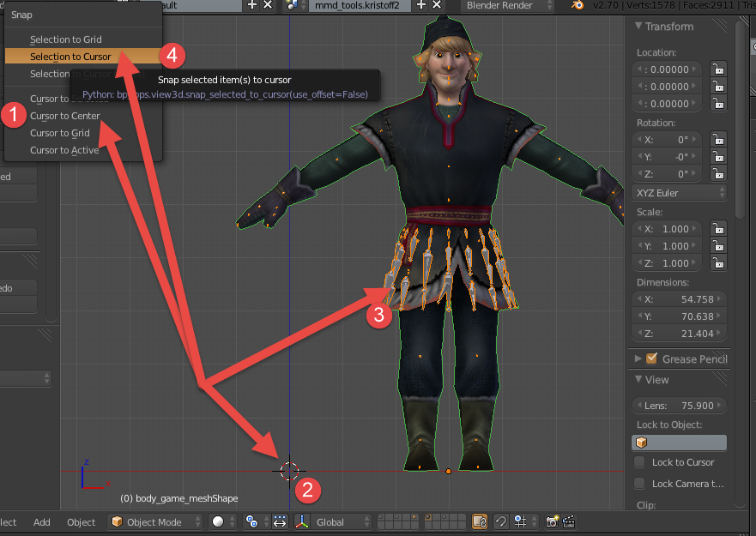Choose Selection to Grid in Snap menu
The height and width of the screenshot is (536, 756).
pyautogui.click(x=83, y=39)
